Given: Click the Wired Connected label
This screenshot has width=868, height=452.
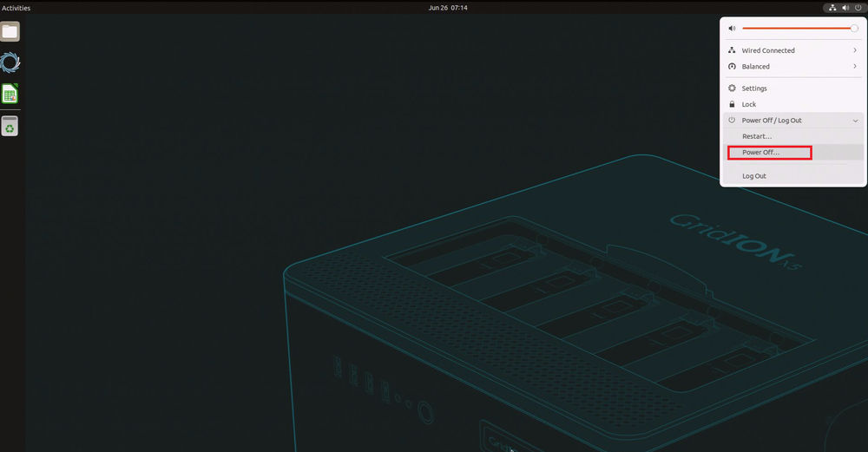Looking at the screenshot, I should (768, 50).
